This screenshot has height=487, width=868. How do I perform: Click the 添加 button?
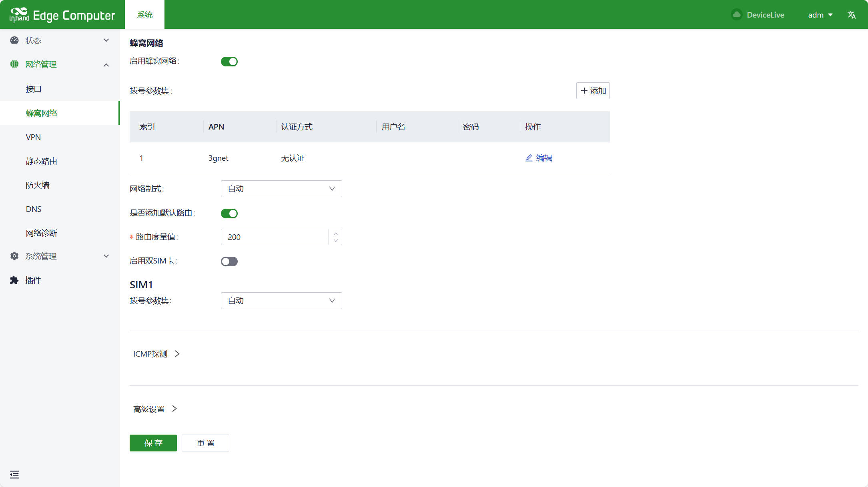point(593,91)
